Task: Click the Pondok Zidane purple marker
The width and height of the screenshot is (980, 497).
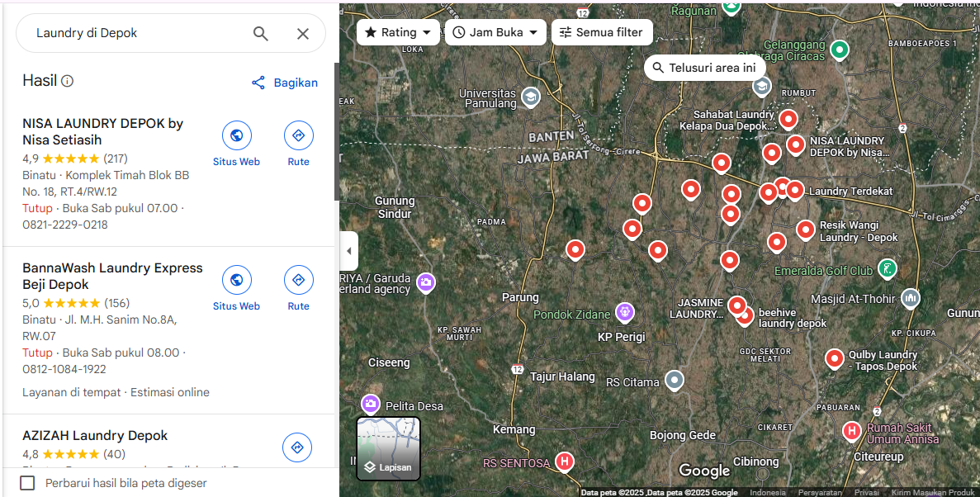Action: pos(624,311)
